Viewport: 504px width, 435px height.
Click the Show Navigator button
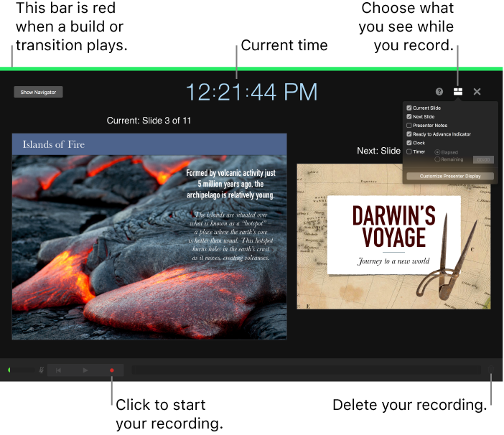pos(38,92)
